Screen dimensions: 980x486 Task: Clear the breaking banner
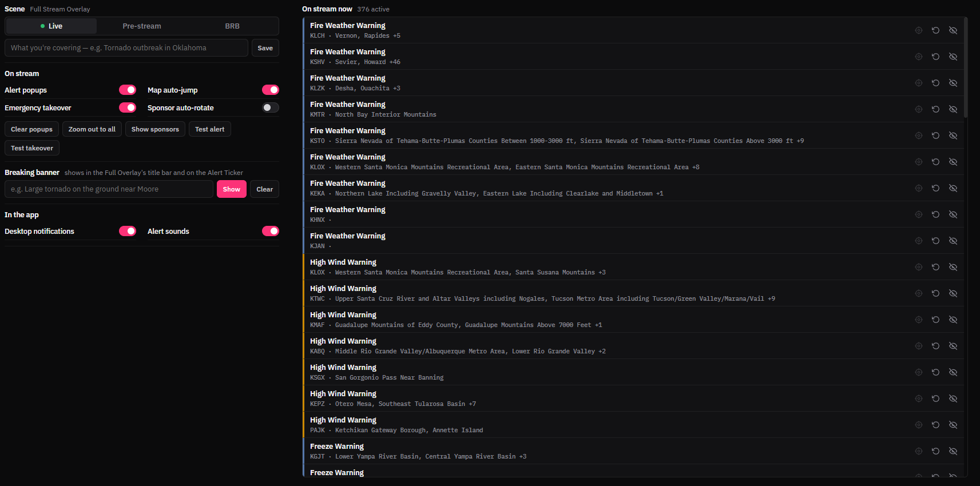click(265, 189)
